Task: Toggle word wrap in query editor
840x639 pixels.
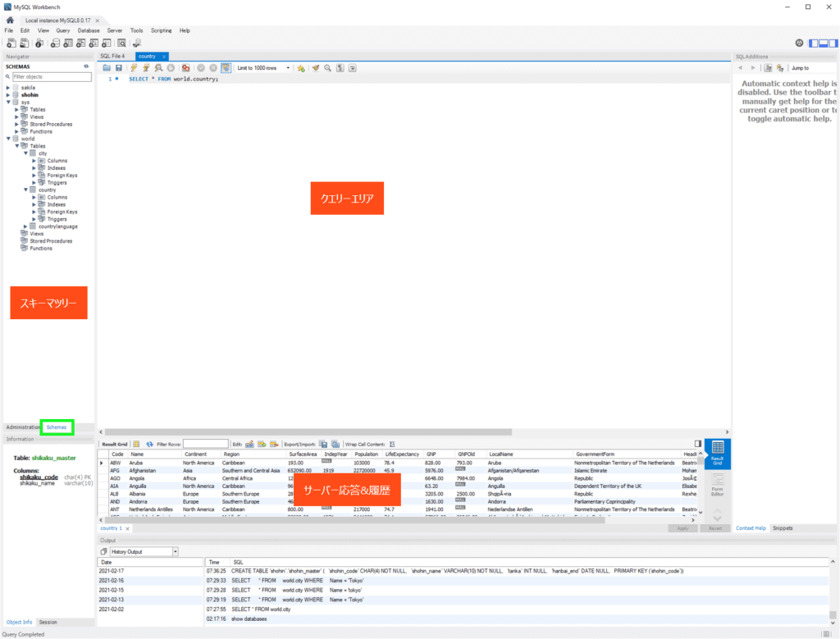Action: (x=353, y=68)
